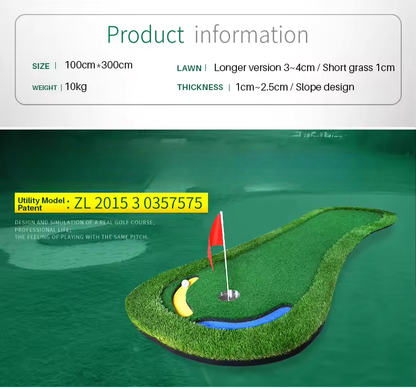
Task: Select the SIZE label
Action: (x=41, y=66)
